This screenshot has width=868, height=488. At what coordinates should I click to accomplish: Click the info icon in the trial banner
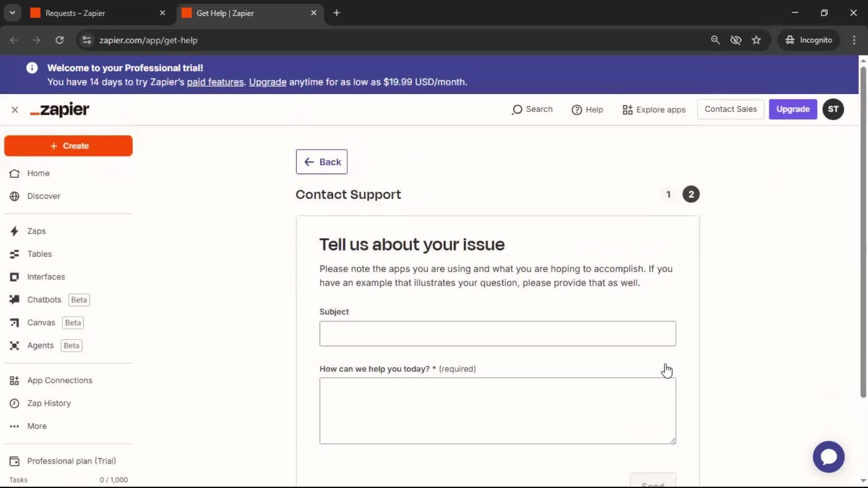tap(32, 68)
